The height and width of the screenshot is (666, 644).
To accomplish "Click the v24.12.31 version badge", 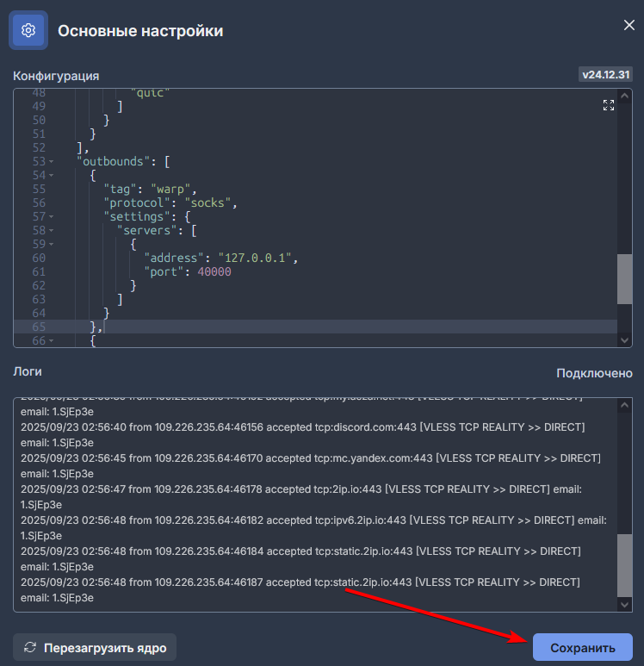I will pos(606,75).
